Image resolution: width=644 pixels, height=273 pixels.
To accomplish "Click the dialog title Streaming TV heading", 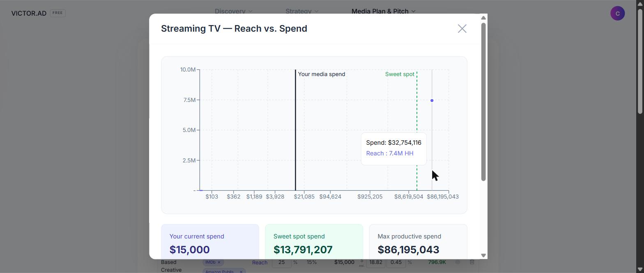I will click(x=234, y=28).
